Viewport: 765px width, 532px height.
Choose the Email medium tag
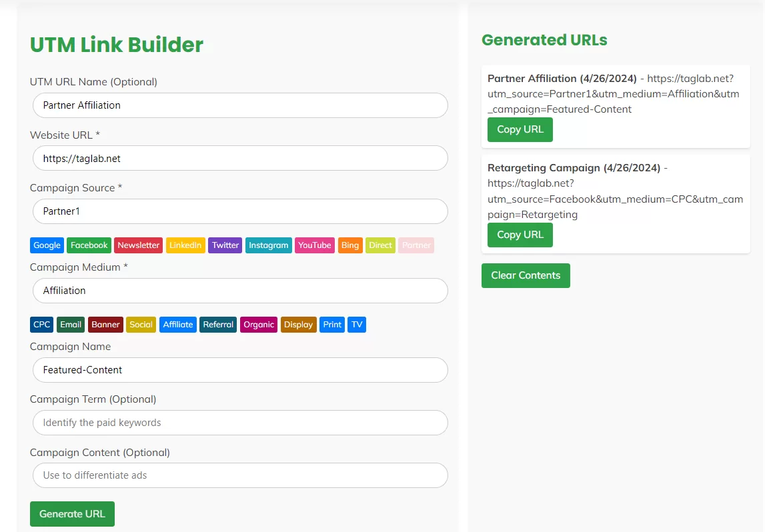coord(71,325)
